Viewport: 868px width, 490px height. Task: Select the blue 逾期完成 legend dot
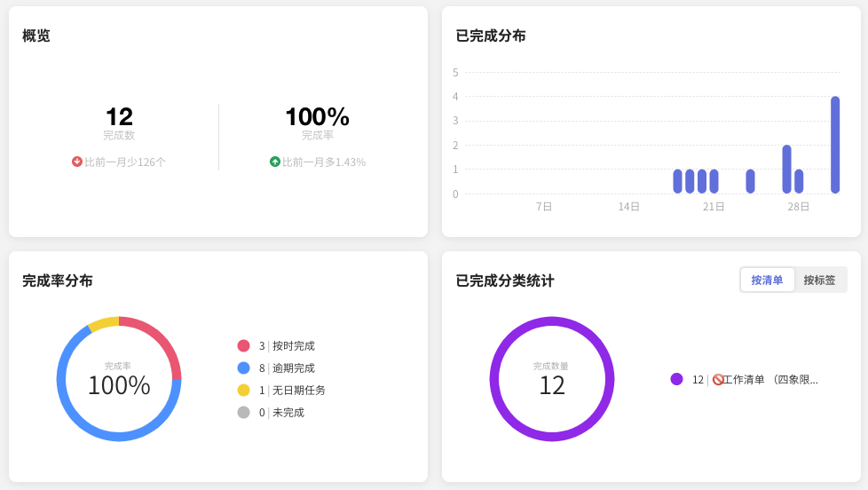point(243,368)
